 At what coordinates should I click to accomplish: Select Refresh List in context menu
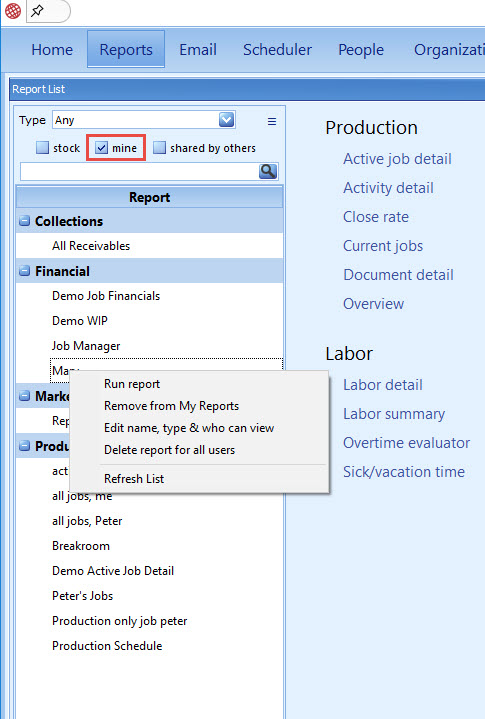(134, 479)
